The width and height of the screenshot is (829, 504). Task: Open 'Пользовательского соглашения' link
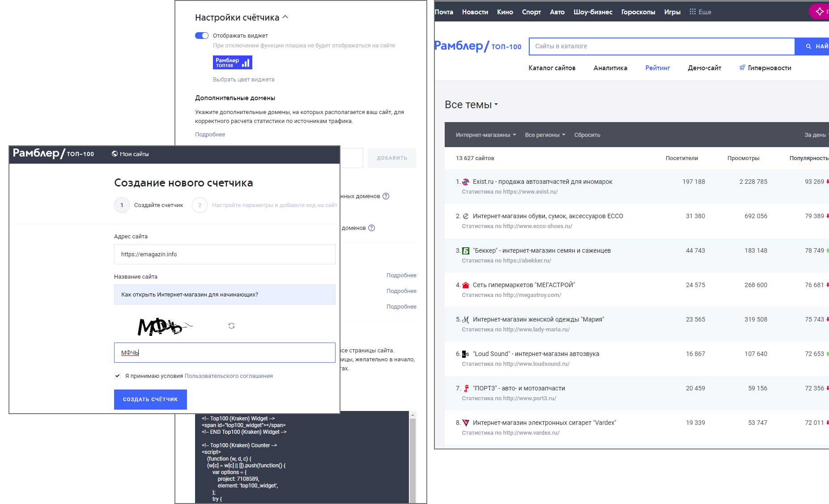click(x=229, y=376)
